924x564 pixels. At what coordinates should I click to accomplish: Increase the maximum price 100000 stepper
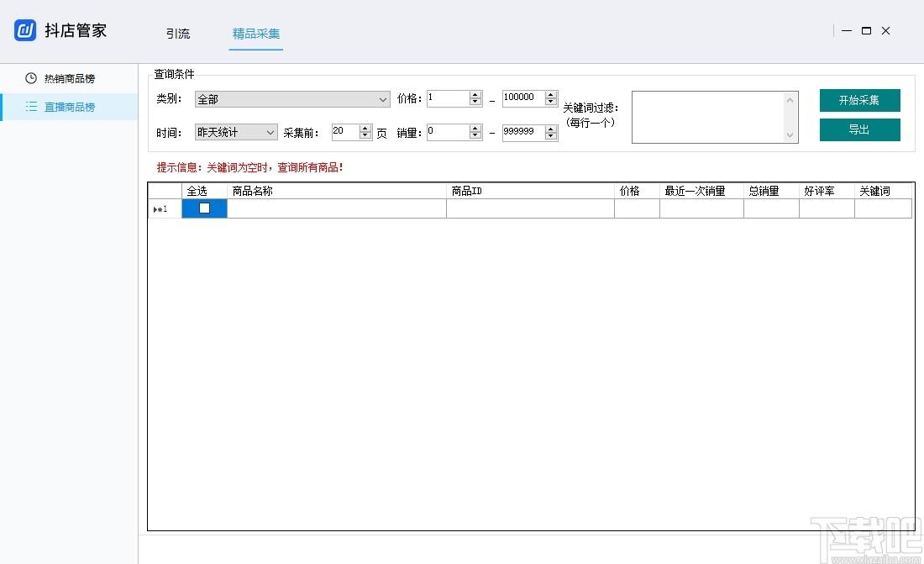[551, 95]
